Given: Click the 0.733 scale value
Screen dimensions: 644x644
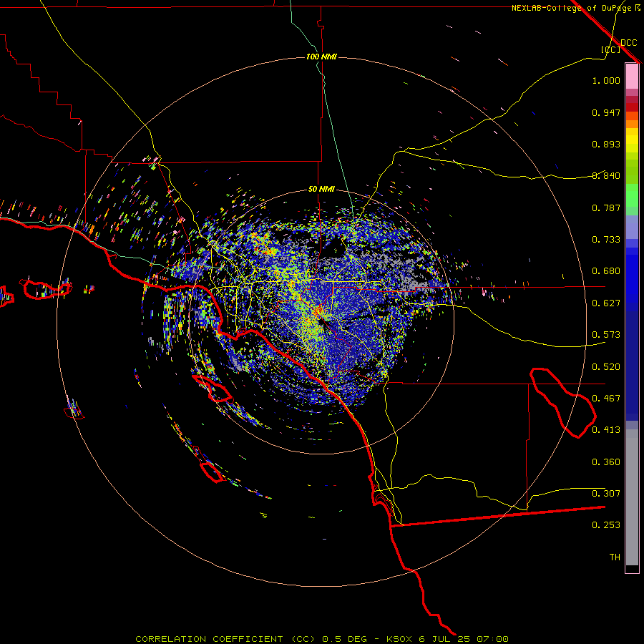Looking at the screenshot, I should [x=606, y=240].
